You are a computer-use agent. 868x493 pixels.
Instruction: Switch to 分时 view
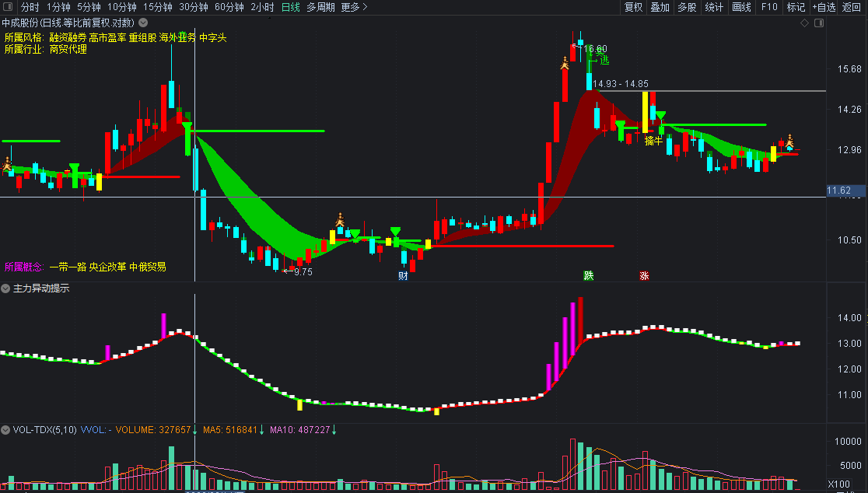pyautogui.click(x=30, y=7)
